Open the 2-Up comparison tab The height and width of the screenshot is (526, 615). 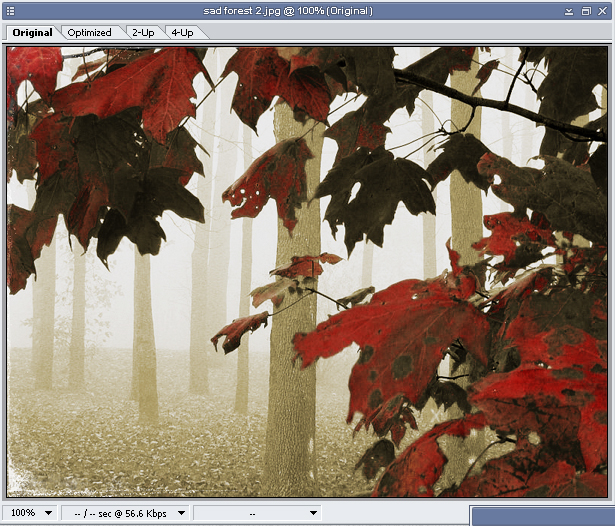click(x=142, y=32)
